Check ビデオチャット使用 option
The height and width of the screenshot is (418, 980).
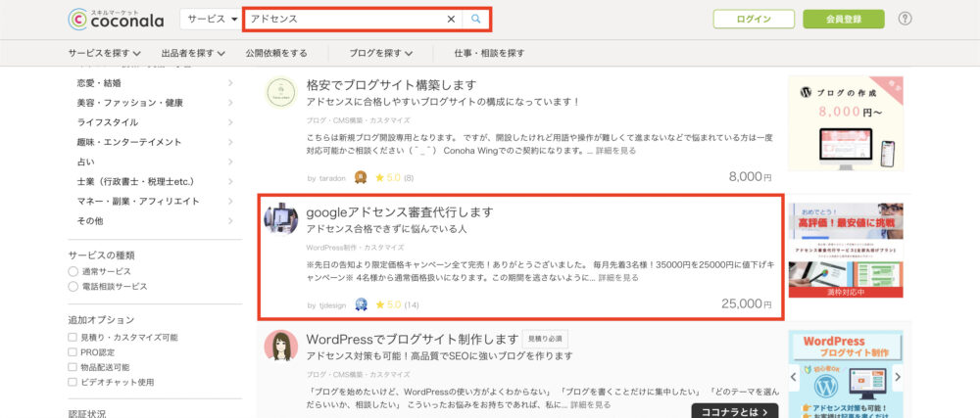point(73,383)
